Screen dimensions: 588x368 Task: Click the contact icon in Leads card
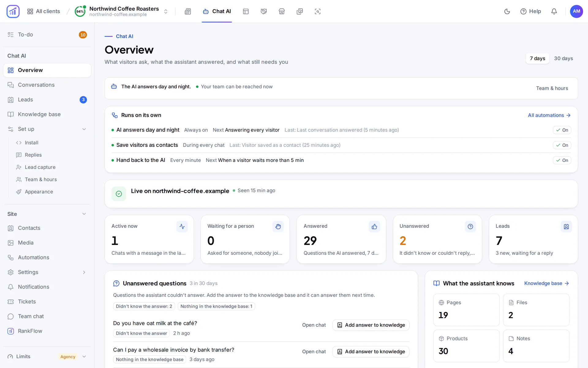[x=566, y=227]
